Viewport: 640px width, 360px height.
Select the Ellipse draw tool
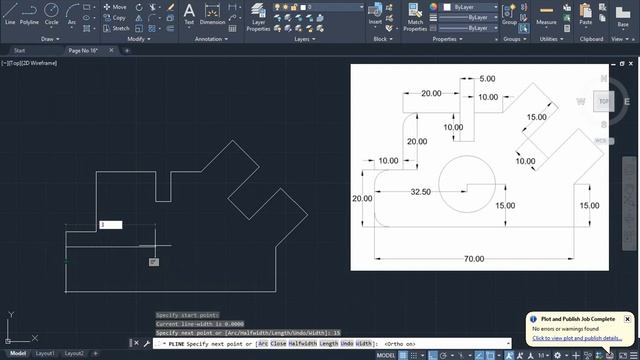coord(87,18)
